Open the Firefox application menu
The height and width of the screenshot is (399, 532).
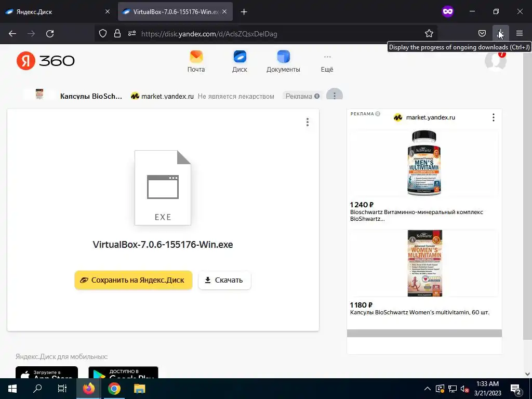click(x=520, y=33)
